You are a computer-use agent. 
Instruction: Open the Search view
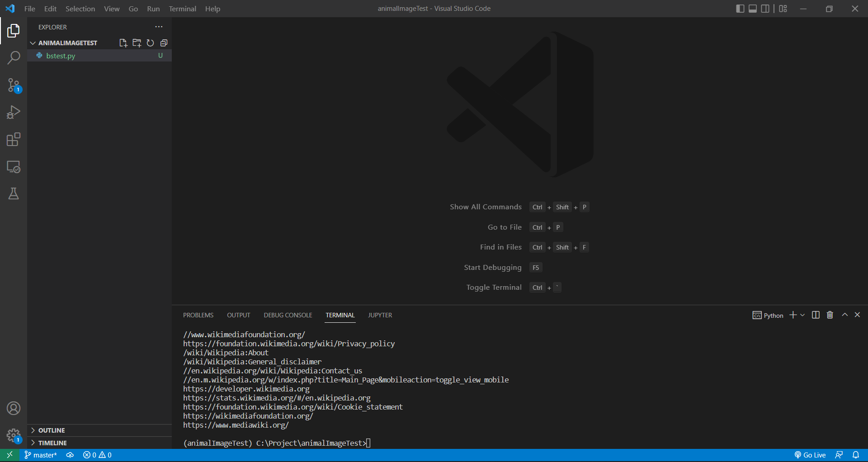click(14, 58)
